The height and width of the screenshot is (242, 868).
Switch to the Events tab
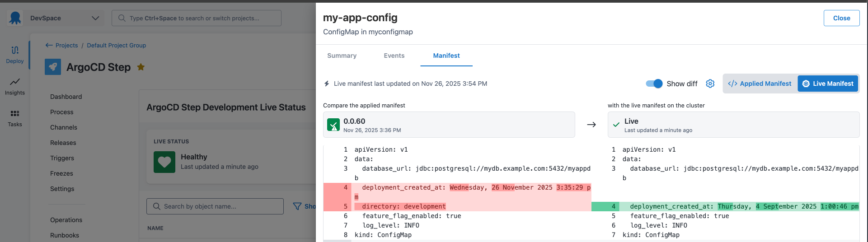pyautogui.click(x=394, y=56)
